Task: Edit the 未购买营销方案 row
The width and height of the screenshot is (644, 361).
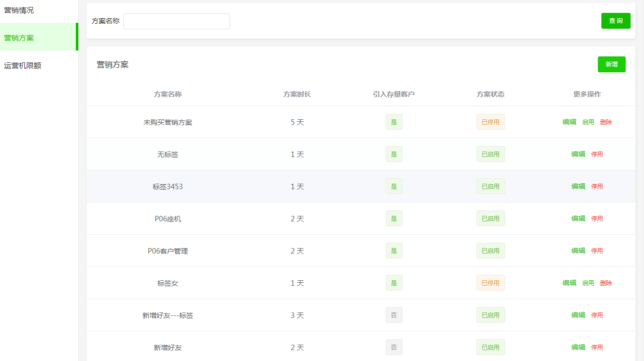Action: tap(569, 122)
